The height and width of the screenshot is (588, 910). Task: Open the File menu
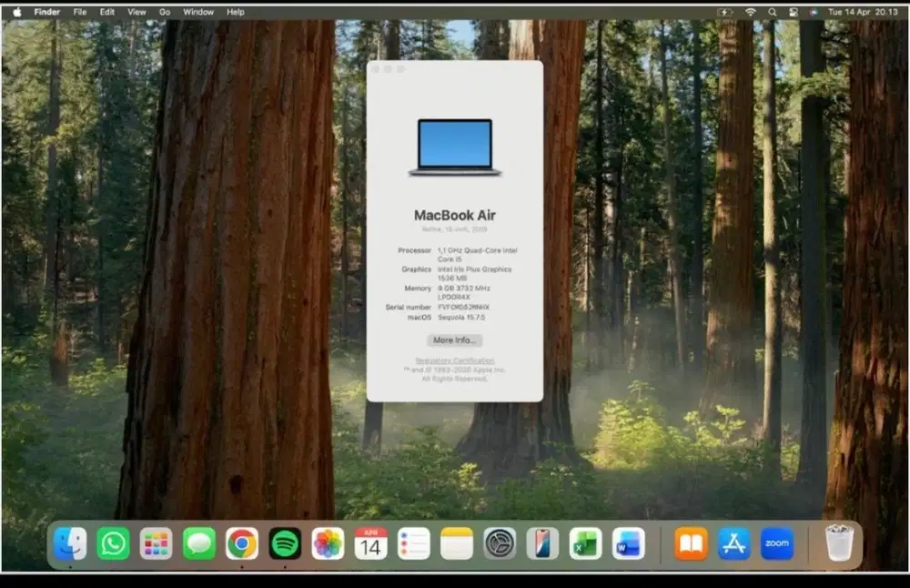point(79,12)
